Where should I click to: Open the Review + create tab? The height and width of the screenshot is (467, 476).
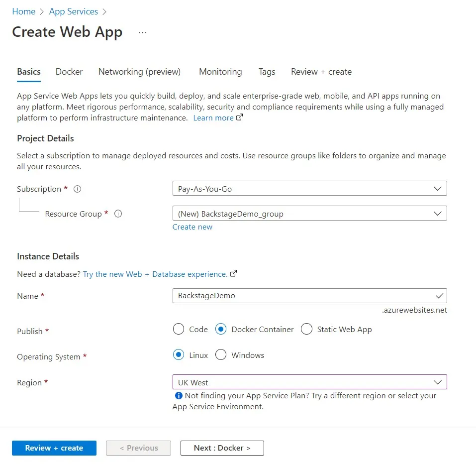click(x=321, y=72)
